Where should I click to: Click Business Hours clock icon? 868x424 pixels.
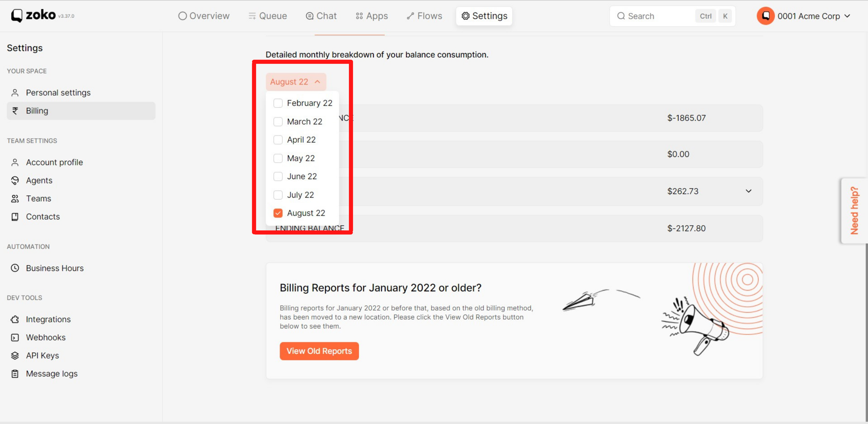[x=15, y=268]
